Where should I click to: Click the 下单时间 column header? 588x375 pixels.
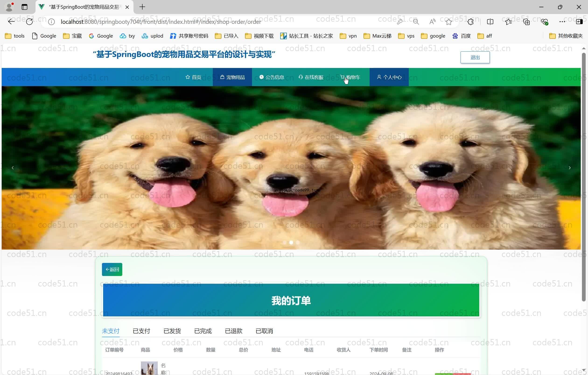coord(378,350)
